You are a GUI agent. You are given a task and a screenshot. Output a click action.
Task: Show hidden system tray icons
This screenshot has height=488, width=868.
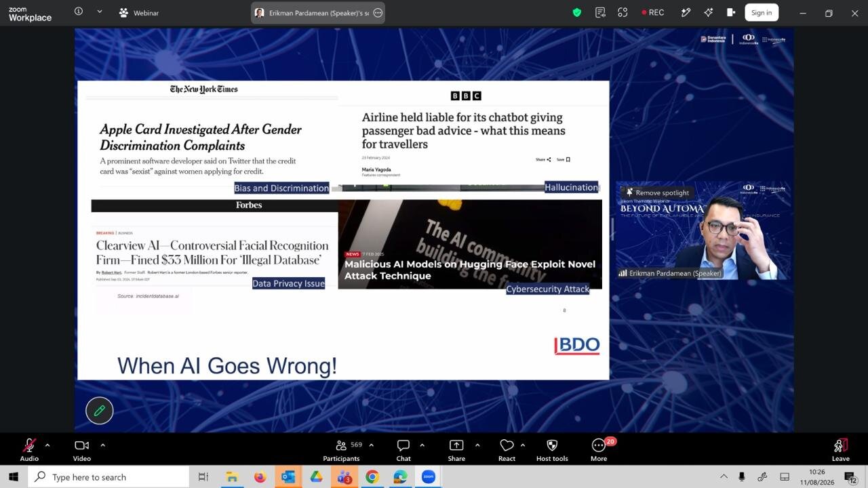point(724,477)
